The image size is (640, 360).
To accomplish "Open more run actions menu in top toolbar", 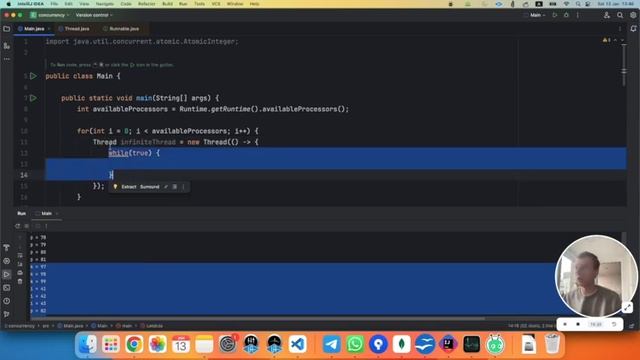I will [x=578, y=15].
